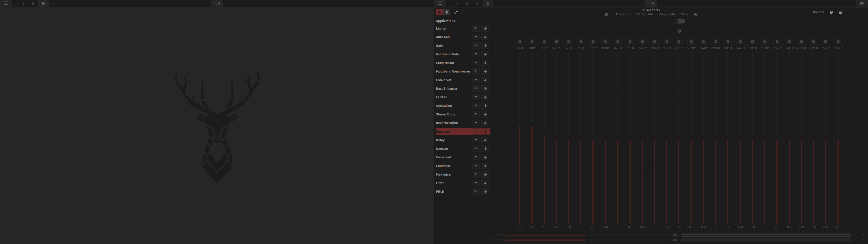Image resolution: width=868 pixels, height=244 pixels.
Task: Select the Exciter plugin
Action: coord(441,97)
